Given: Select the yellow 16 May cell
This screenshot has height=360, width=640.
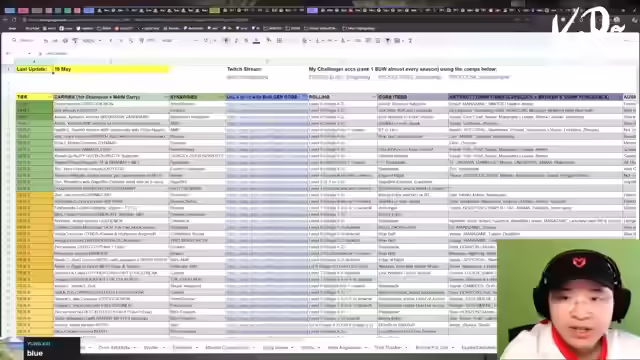Looking at the screenshot, I should click(x=111, y=69).
